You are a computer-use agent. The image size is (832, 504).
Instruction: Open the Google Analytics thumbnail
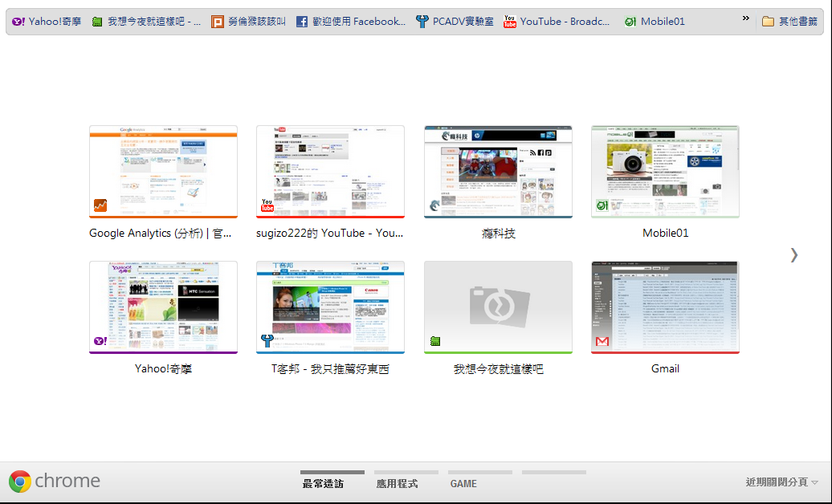pyautogui.click(x=163, y=171)
